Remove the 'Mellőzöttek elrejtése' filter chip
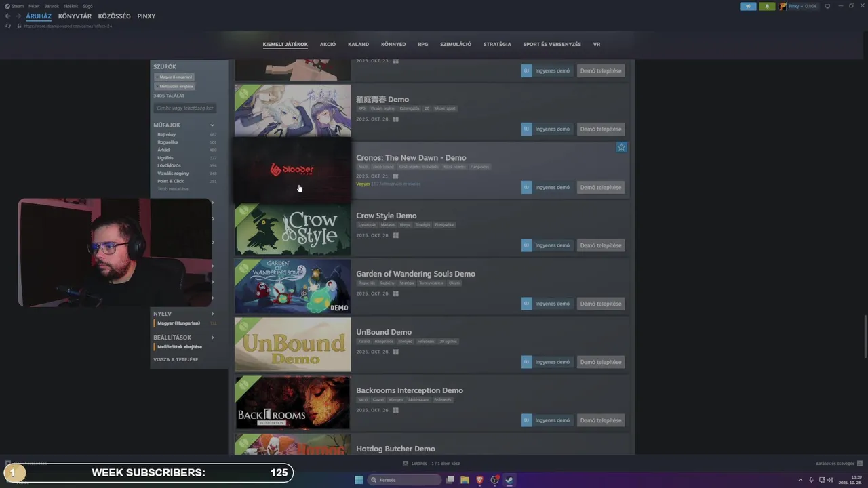The image size is (868, 488). coord(175,86)
